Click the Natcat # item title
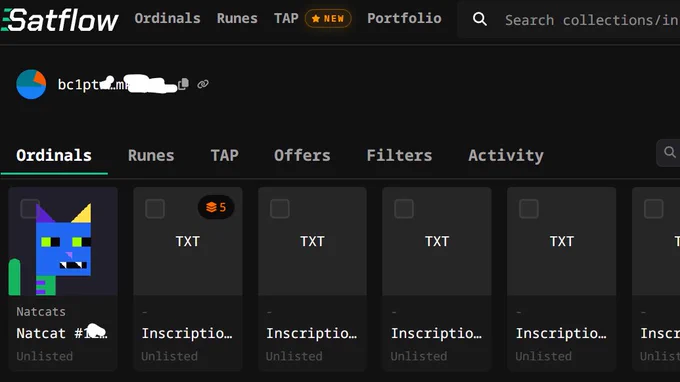680x382 pixels. pyautogui.click(x=62, y=333)
